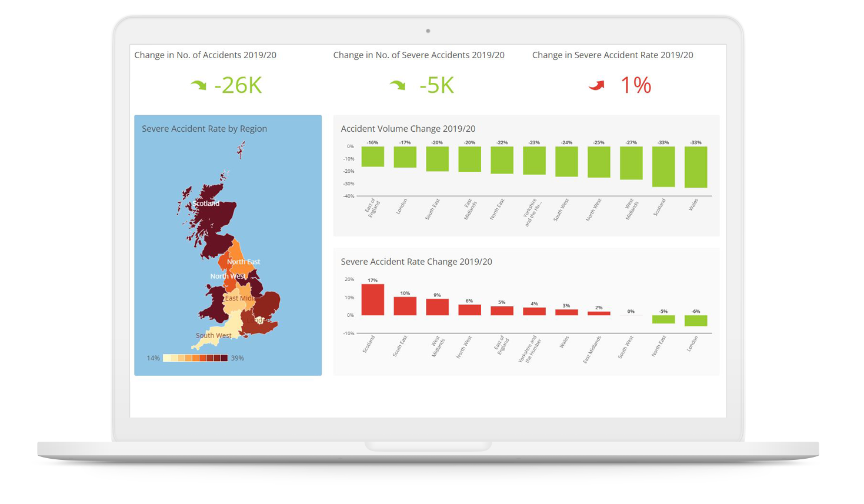864x504 pixels.
Task: Select the East Midlands map label
Action: click(239, 298)
